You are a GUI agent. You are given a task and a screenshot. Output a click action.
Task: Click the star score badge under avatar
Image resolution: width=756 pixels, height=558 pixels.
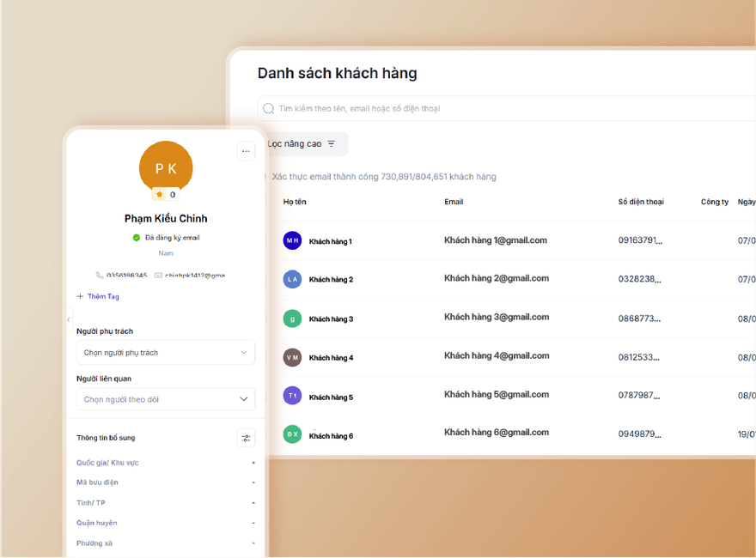pos(166,195)
